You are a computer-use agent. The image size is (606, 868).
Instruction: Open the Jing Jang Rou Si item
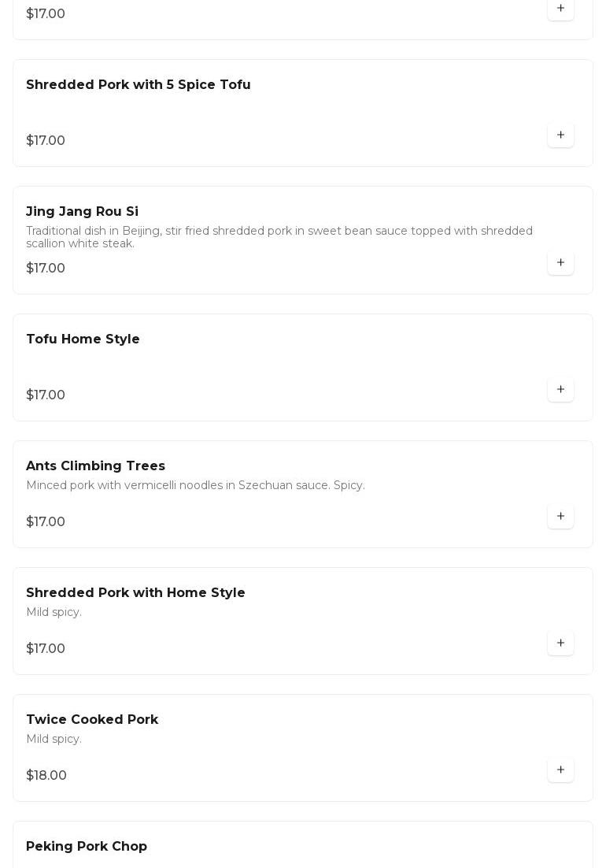coord(82,212)
